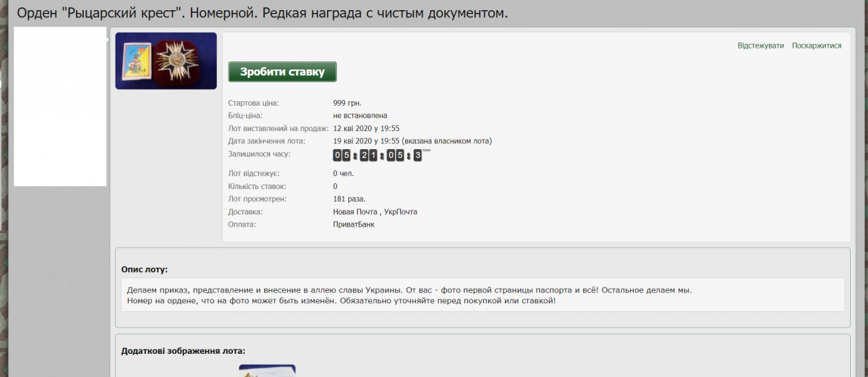Click the "Стартова ціна:" label

coord(253,103)
